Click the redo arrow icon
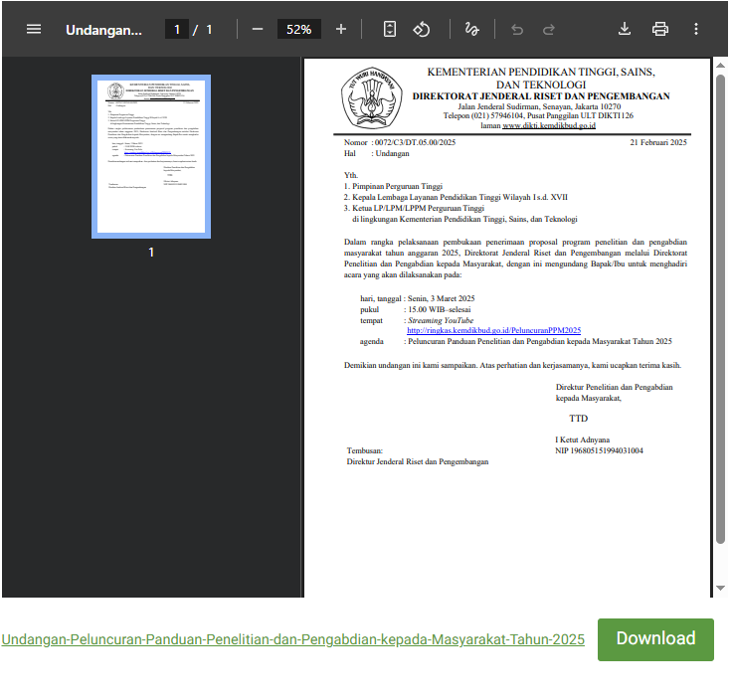The height and width of the screenshot is (700, 733). 546,29
